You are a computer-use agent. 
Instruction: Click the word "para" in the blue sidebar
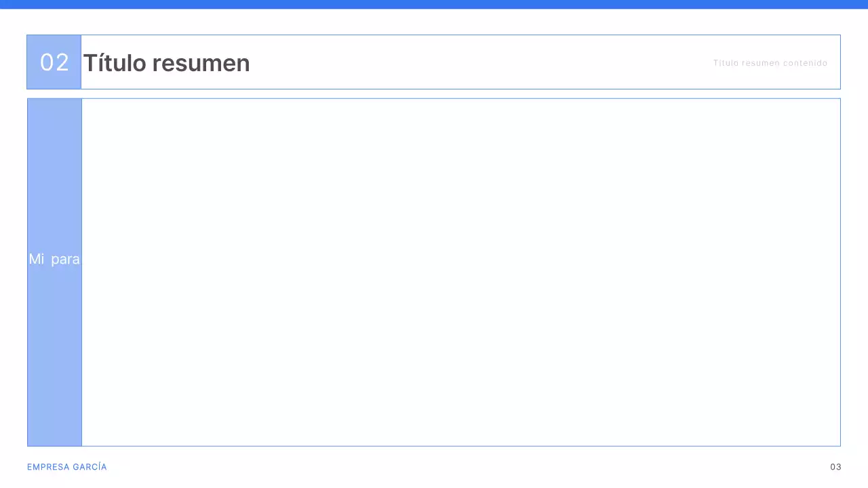[66, 260]
